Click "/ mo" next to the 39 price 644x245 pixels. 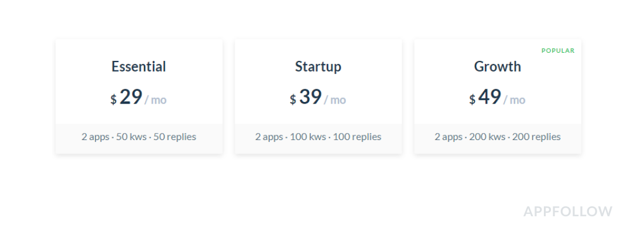335,100
